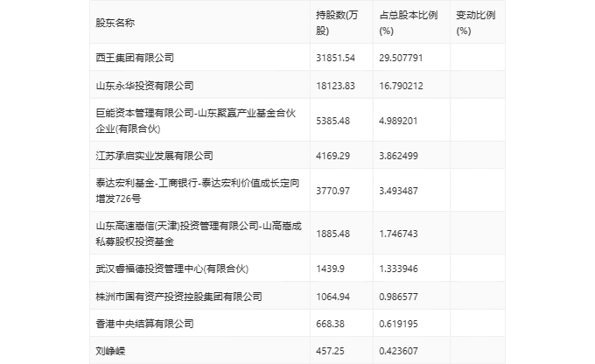The height and width of the screenshot is (364, 595).
Task: Select shareholder 山东高速嵩信(天津)投资管理有限公司
Action: click(x=199, y=234)
